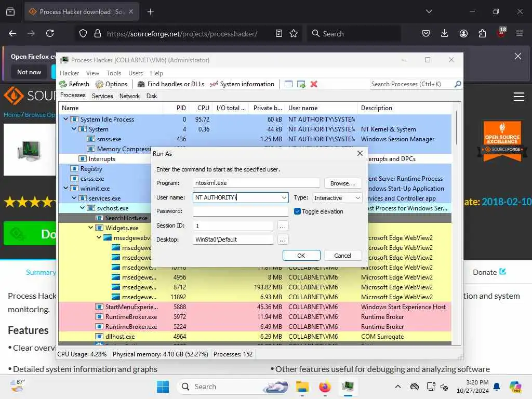Click the find window and thread icon
The width and height of the screenshot is (532, 399).
(x=301, y=84)
